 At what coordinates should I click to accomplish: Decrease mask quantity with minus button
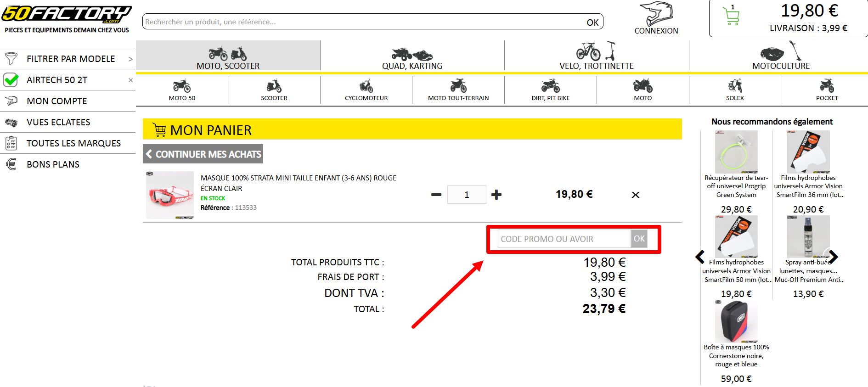(x=436, y=195)
